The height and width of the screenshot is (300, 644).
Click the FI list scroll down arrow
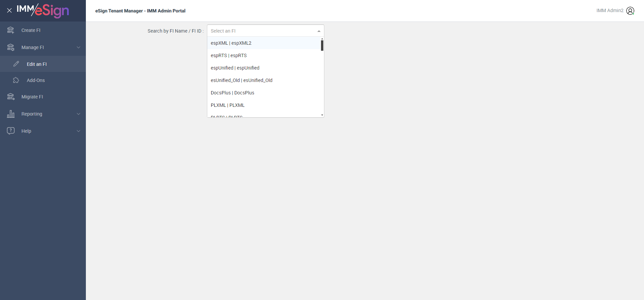(322, 115)
